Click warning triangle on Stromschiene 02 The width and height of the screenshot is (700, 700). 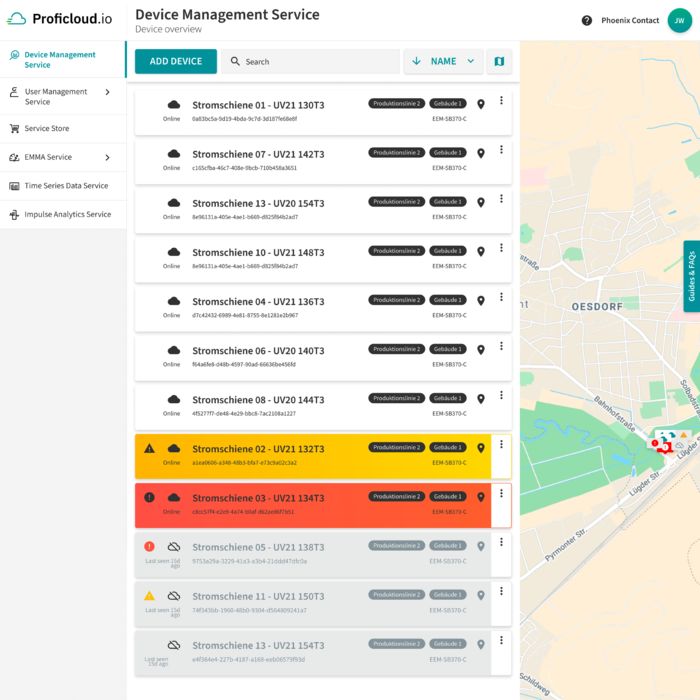150,448
